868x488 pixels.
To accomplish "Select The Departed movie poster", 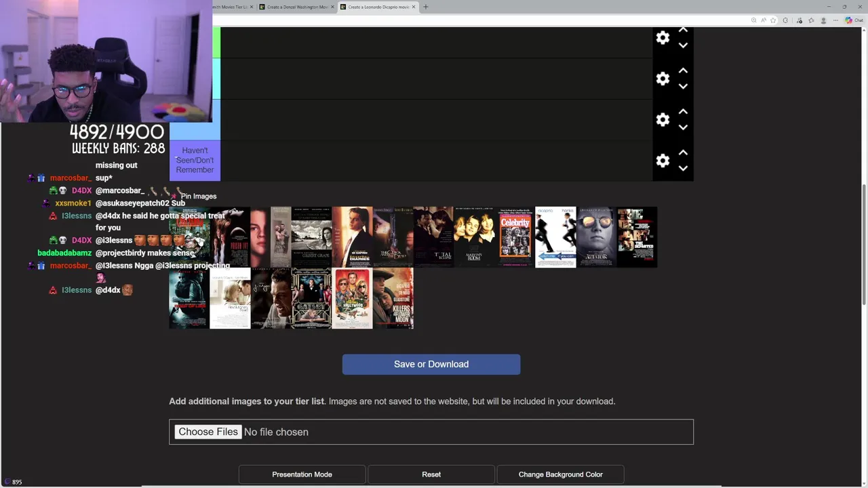I will coord(637,237).
